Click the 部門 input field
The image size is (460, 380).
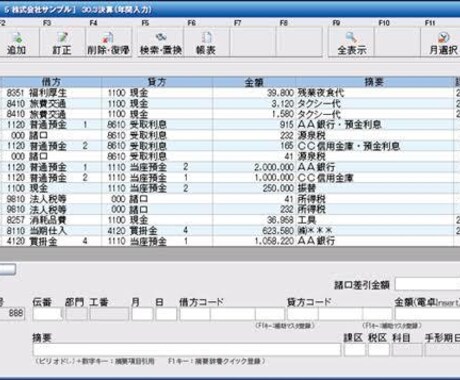click(76, 314)
